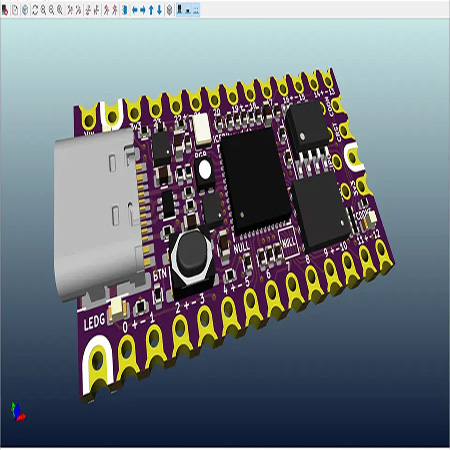Image resolution: width=450 pixels, height=450 pixels.
Task: Toggle virtual 3D models visibility
Action: tap(196, 10)
